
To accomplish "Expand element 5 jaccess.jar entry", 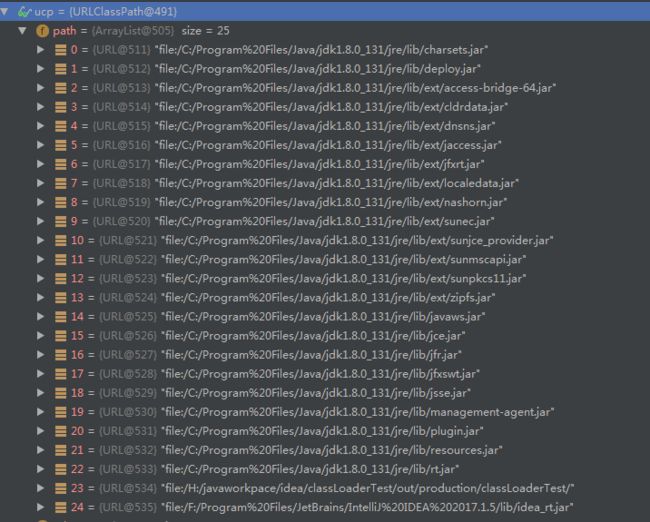I will [41, 145].
